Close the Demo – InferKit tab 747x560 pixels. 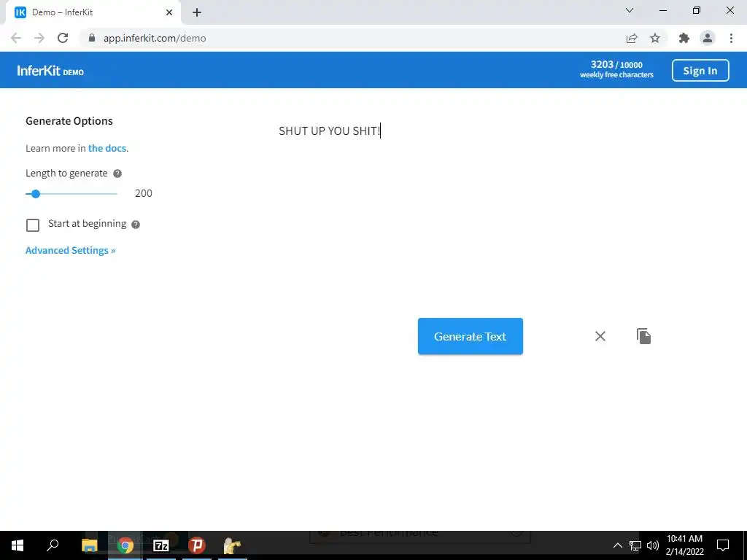(x=169, y=12)
